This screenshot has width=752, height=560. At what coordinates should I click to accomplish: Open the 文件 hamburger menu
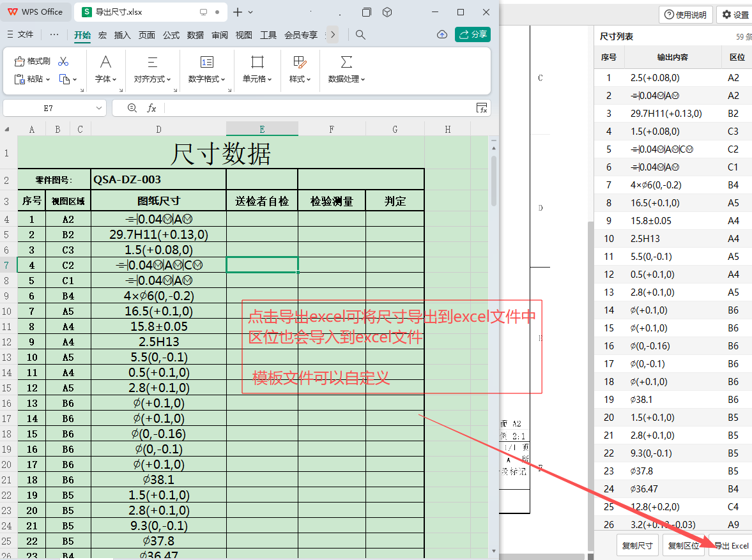pyautogui.click(x=20, y=34)
